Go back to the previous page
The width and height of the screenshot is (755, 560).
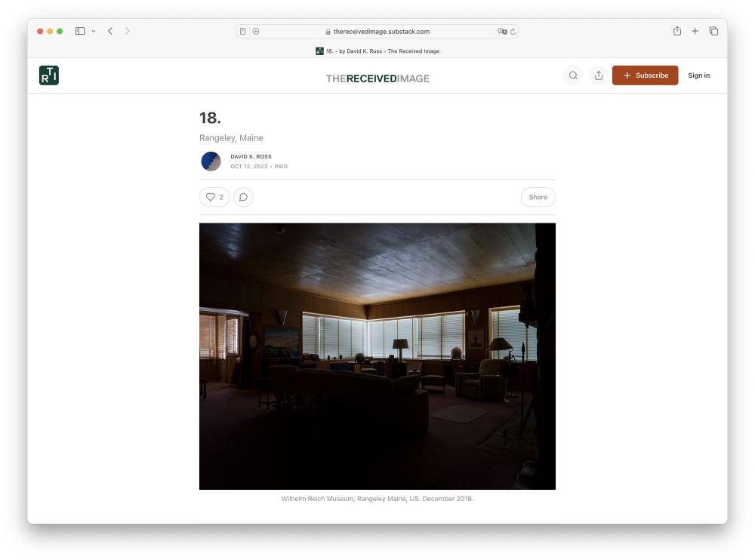(x=110, y=31)
